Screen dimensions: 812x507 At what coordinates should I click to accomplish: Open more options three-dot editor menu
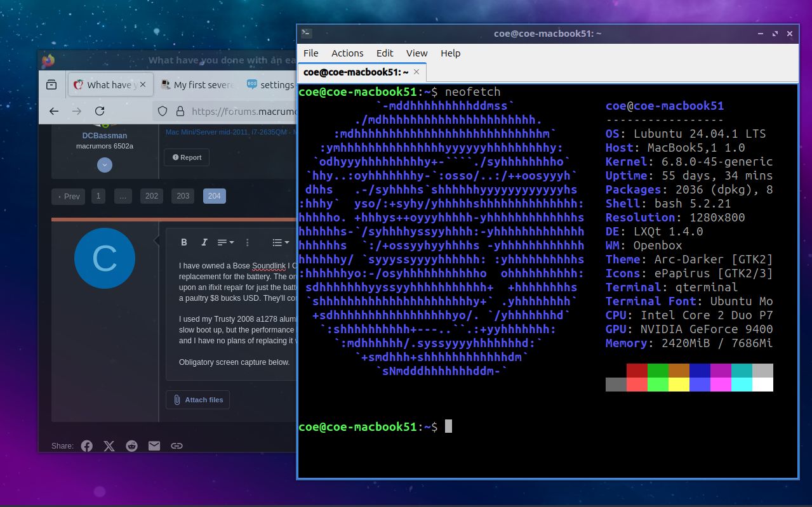[248, 242]
